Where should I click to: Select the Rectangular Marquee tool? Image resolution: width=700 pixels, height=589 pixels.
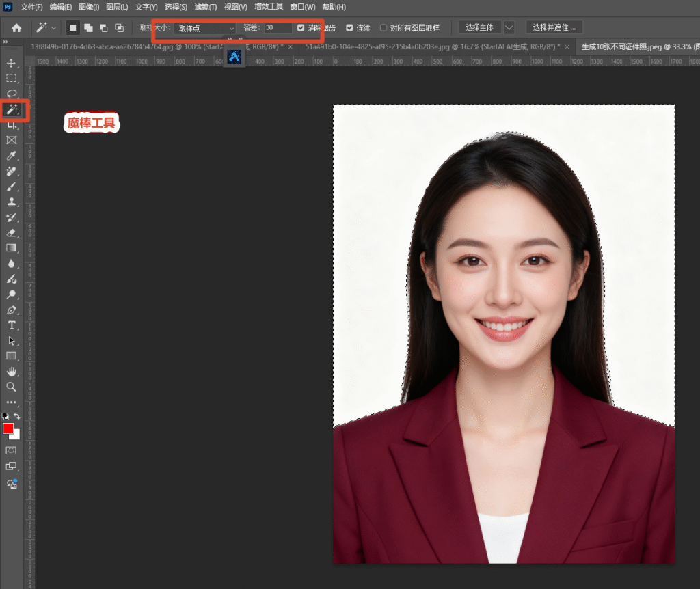click(x=11, y=79)
